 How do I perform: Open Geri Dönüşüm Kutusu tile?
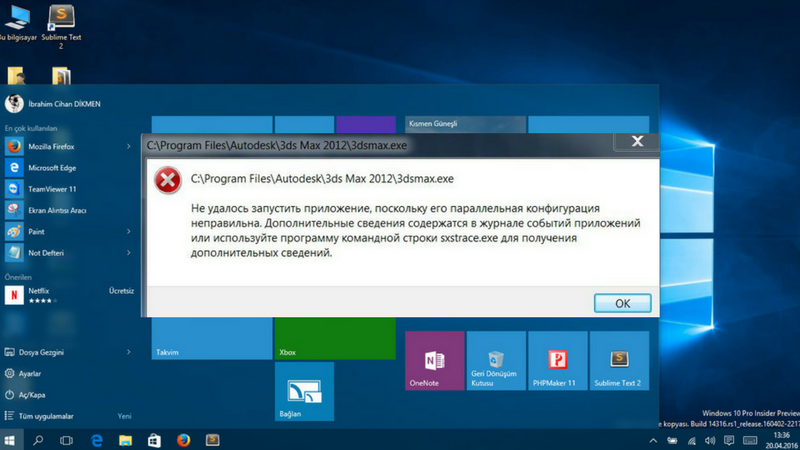(496, 361)
